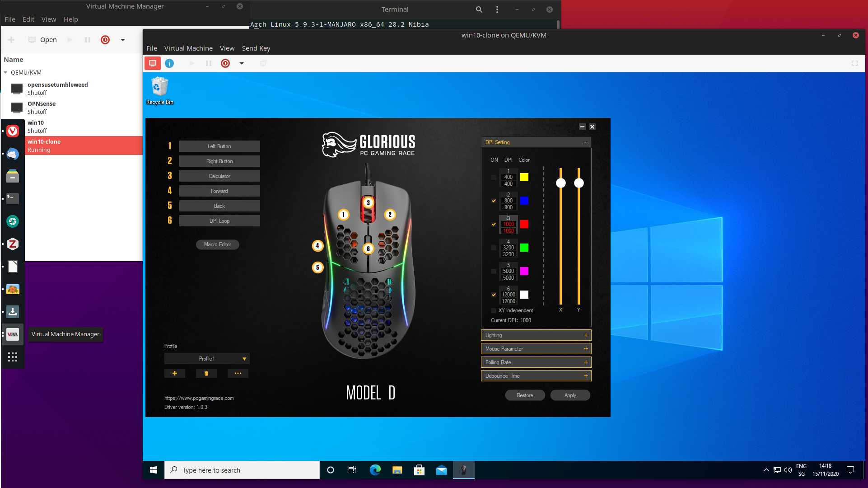Open profile options ellipsis icon
The height and width of the screenshot is (488, 868).
238,373
